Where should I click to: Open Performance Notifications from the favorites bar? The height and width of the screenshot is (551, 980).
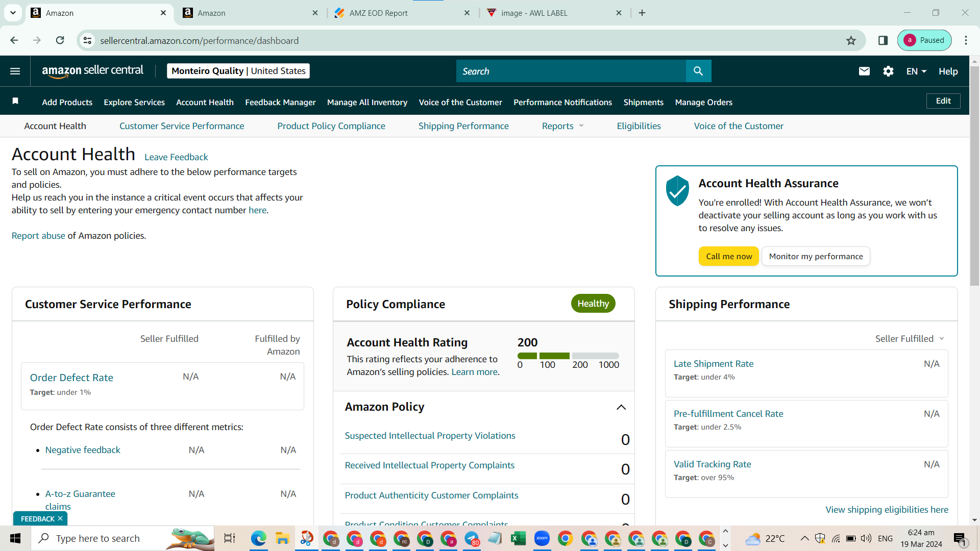pyautogui.click(x=562, y=102)
